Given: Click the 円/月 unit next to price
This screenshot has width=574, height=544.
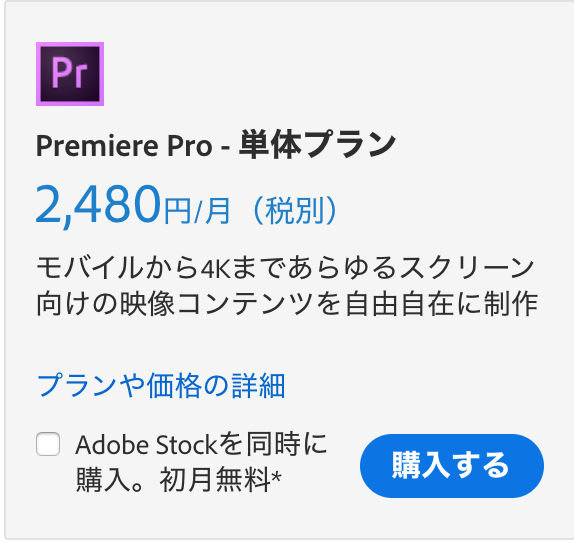Looking at the screenshot, I should (197, 210).
